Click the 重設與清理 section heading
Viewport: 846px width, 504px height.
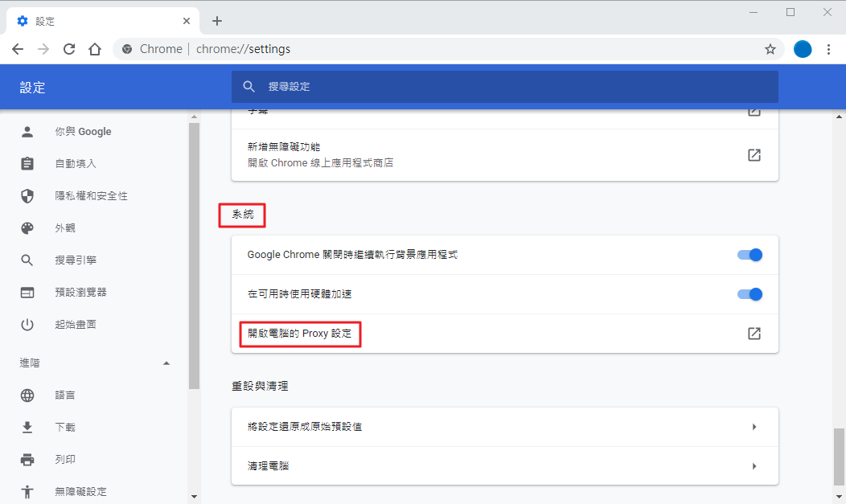(x=260, y=386)
